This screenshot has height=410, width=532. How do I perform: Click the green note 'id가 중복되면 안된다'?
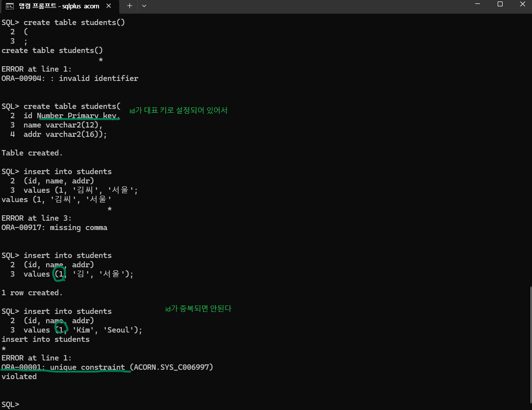coord(198,308)
